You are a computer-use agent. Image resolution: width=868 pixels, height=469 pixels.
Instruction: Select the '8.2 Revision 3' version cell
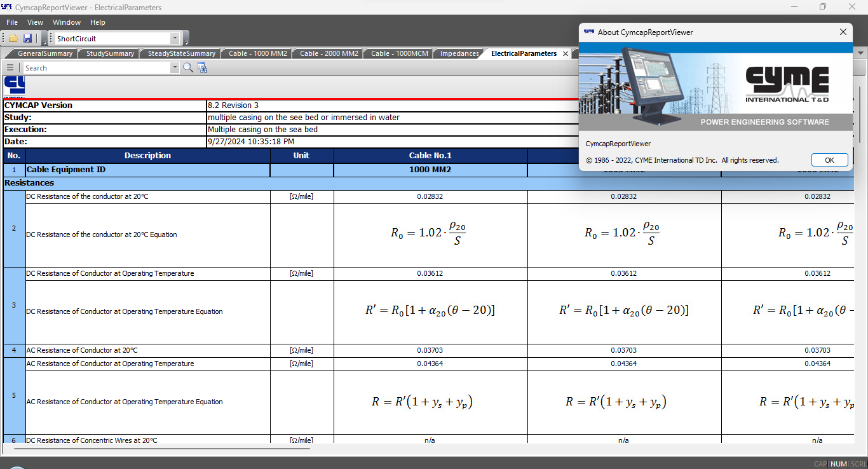pos(392,105)
